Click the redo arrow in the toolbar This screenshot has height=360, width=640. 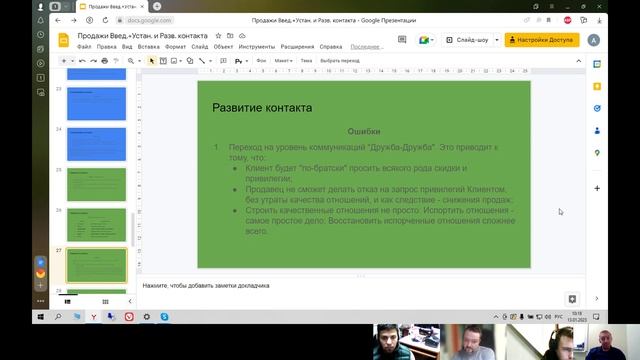pyautogui.click(x=93, y=61)
